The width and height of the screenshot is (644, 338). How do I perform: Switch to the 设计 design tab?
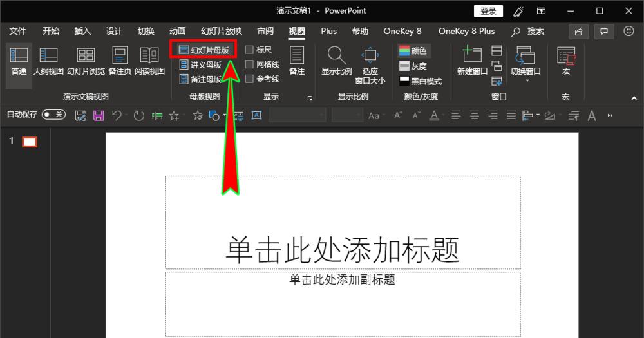[114, 31]
